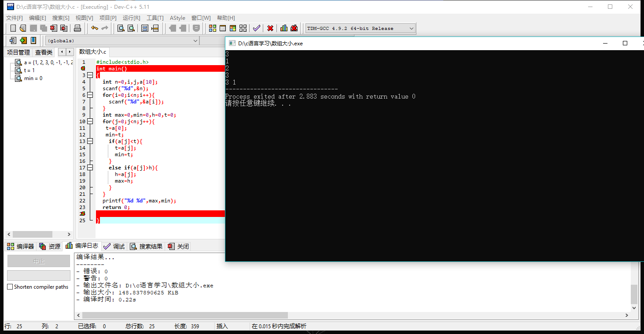Click the Rebuild All toolbar icon
This screenshot has width=644, height=334.
[x=243, y=28]
